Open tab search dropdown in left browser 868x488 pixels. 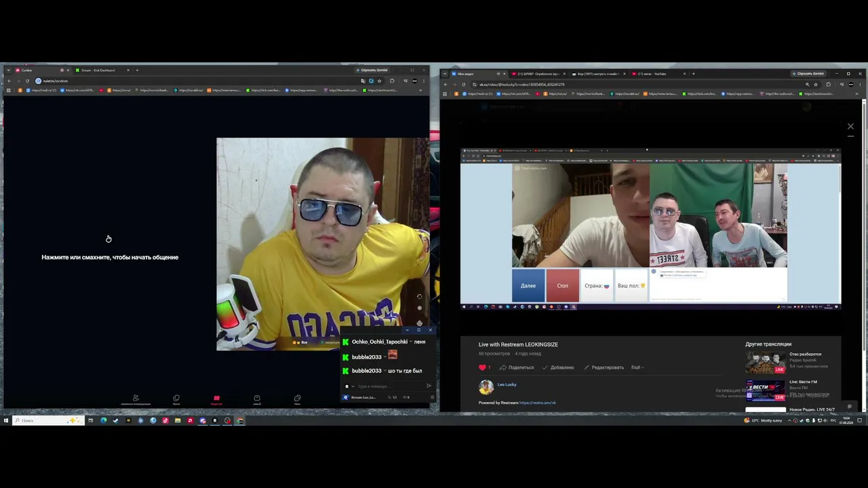point(8,70)
